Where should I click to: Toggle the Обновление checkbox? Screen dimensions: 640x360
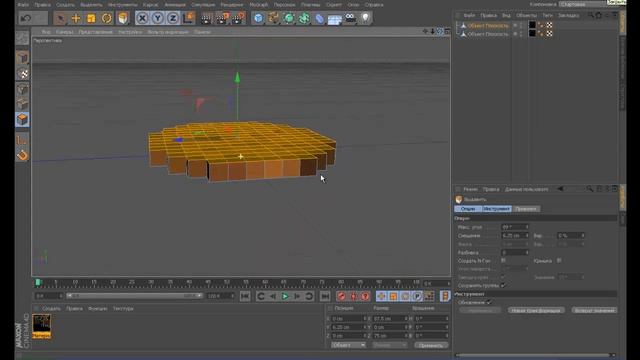489,302
